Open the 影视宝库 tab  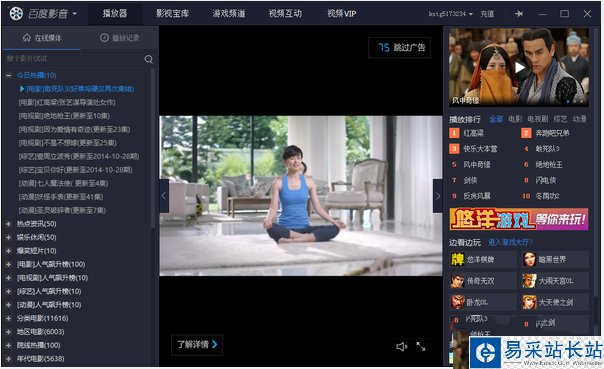coord(172,14)
